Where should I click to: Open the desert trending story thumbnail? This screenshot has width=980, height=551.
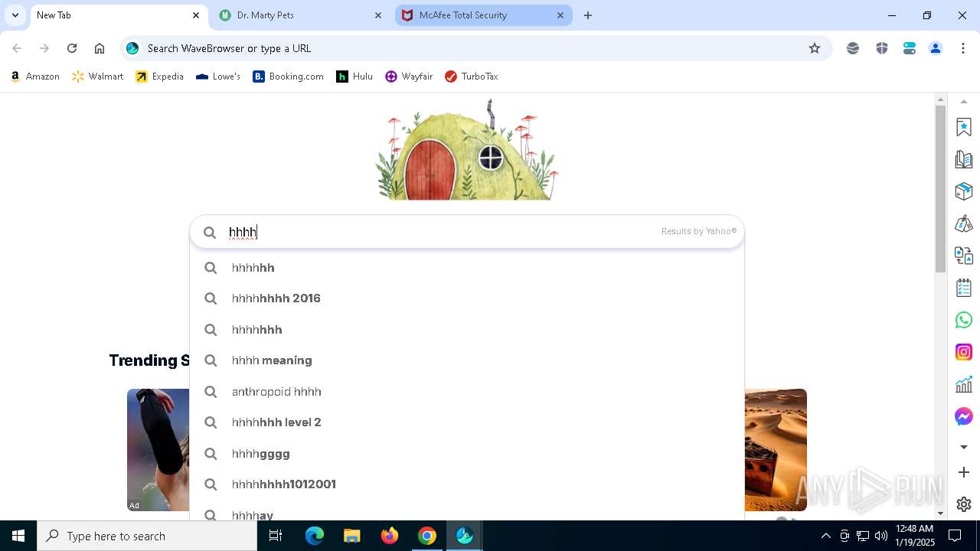(x=776, y=449)
